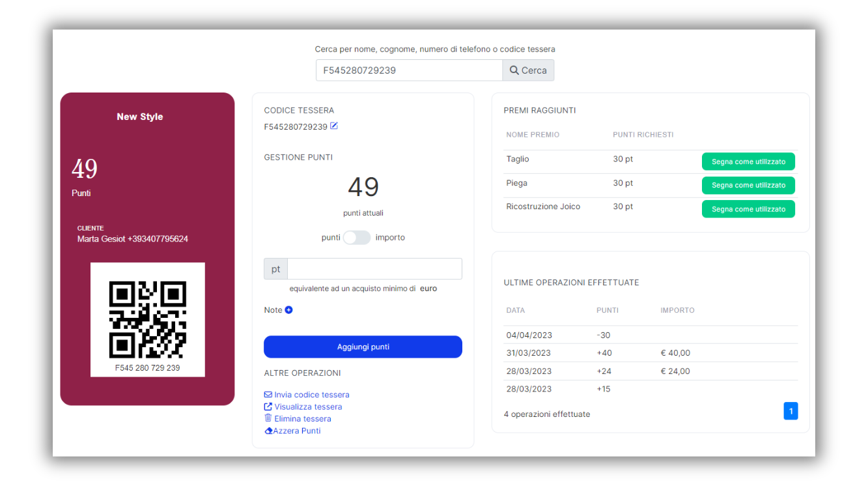Viewport: 868px width, 486px height.
Task: Click the Note label
Action: tap(273, 310)
